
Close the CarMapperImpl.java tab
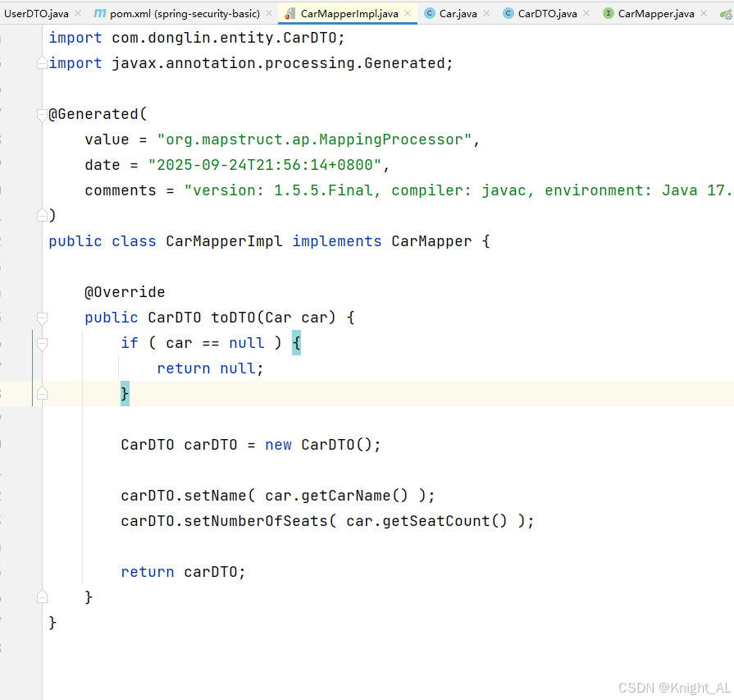[408, 14]
